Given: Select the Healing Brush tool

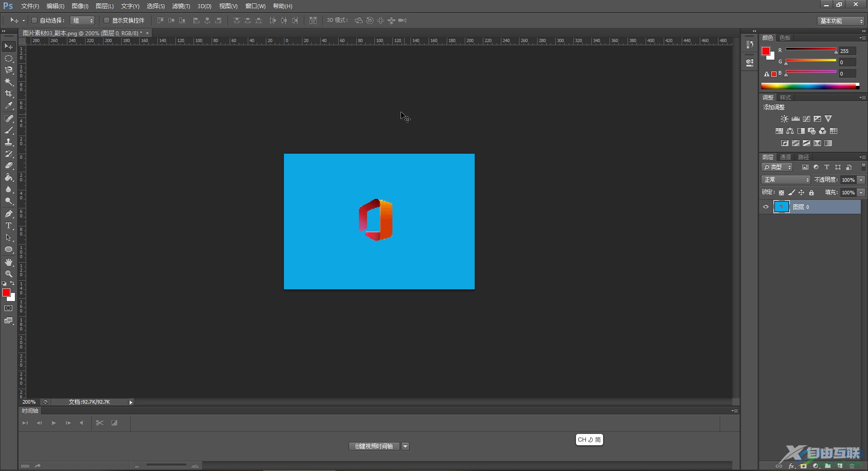Looking at the screenshot, I should pyautogui.click(x=9, y=118).
